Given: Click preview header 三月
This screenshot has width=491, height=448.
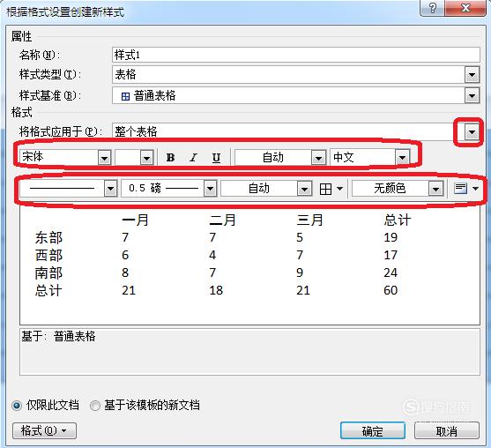Looking at the screenshot, I should coord(309,220).
